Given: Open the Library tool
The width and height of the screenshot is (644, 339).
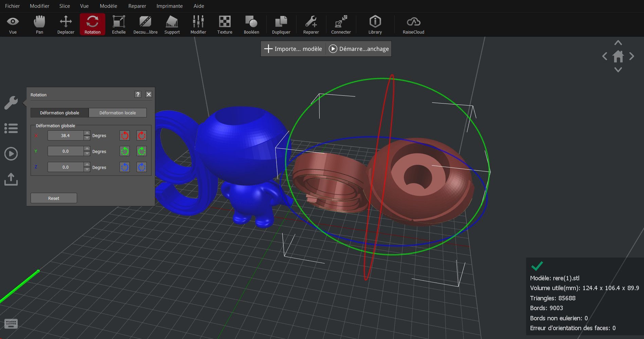Looking at the screenshot, I should pyautogui.click(x=375, y=24).
